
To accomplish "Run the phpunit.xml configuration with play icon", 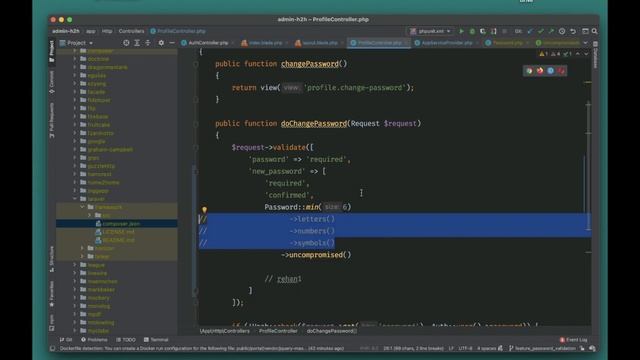I will coord(461,31).
